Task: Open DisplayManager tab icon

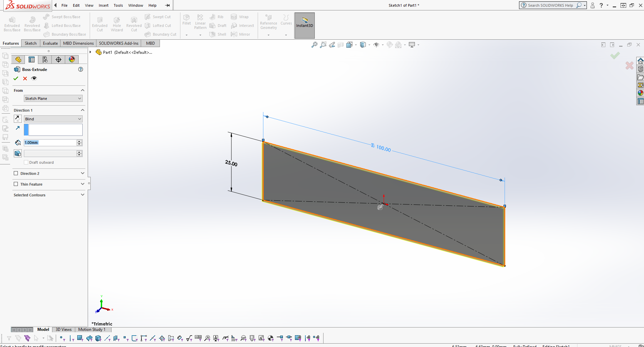Action: 72,60
